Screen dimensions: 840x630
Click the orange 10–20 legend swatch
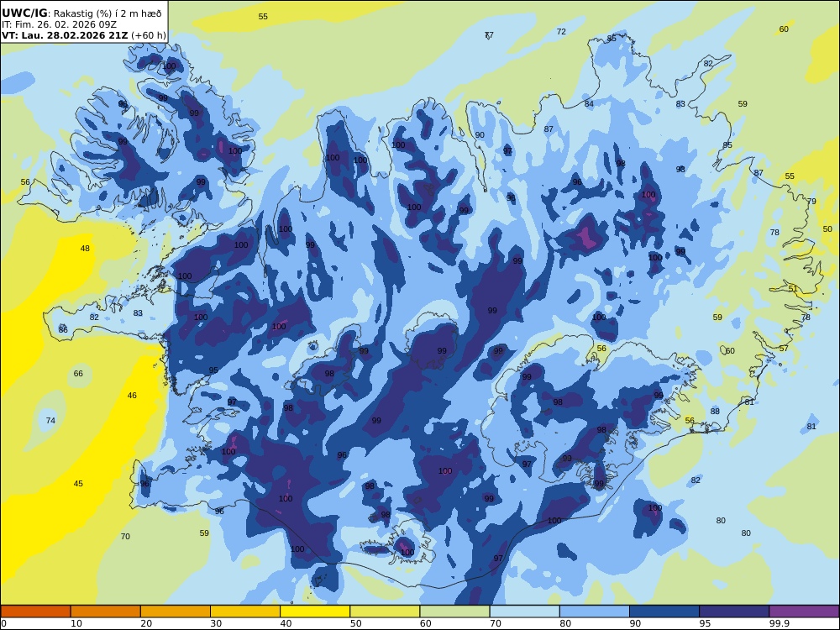pos(106,612)
